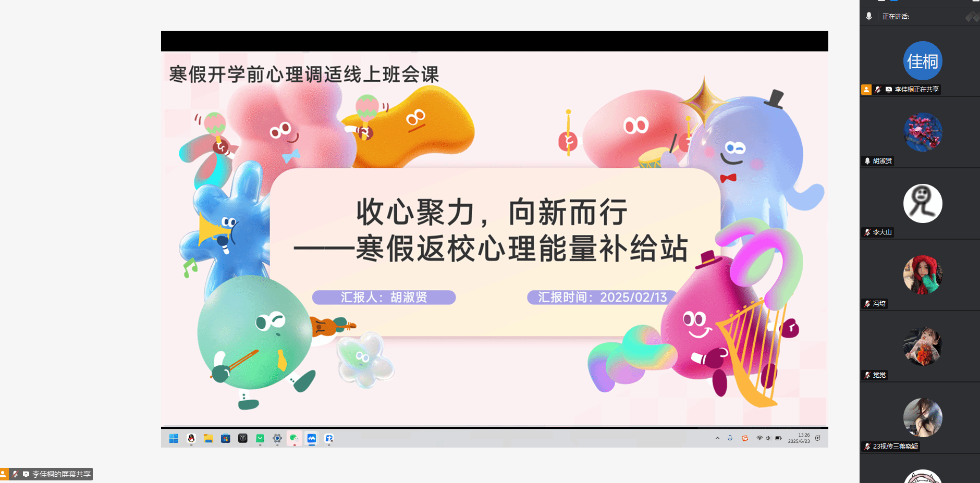Click the Windows Start button in shared taskbar
Image resolution: width=980 pixels, height=483 pixels.
[x=174, y=439]
